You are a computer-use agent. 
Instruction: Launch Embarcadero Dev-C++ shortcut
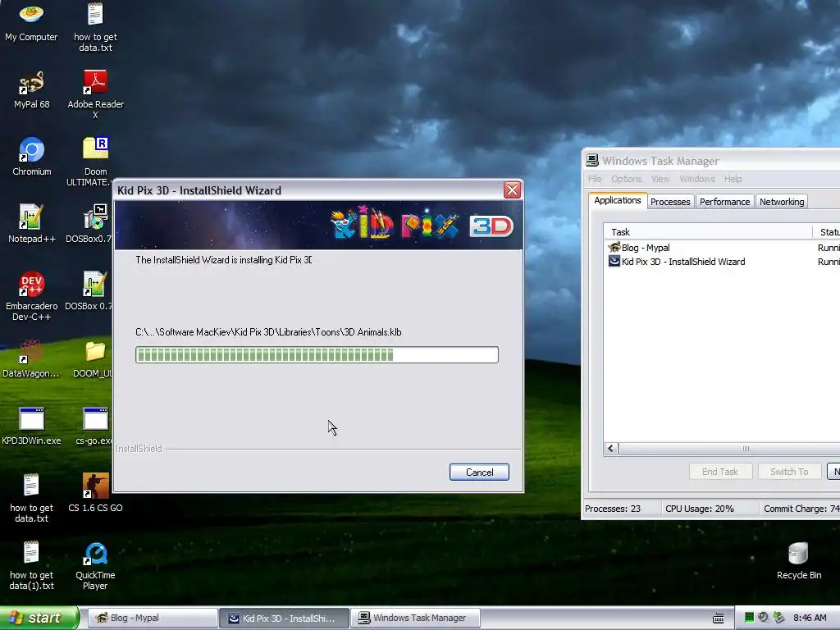click(x=32, y=296)
